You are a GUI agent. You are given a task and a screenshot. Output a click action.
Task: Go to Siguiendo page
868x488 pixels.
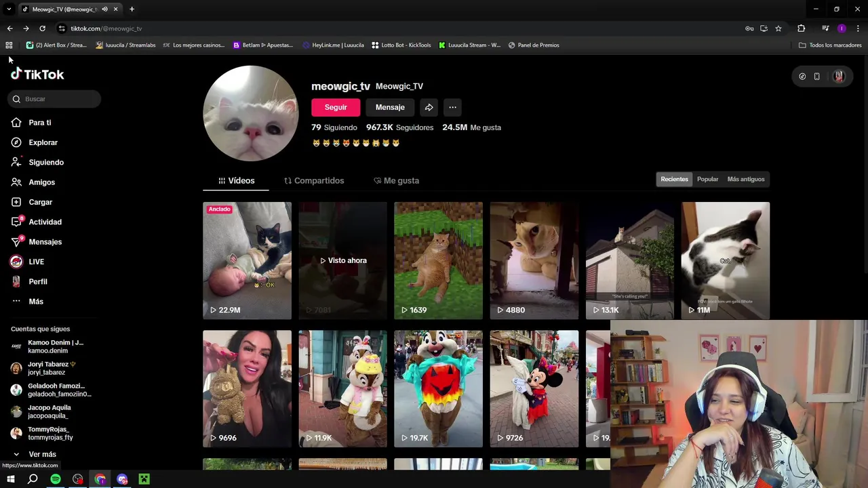[37, 163]
